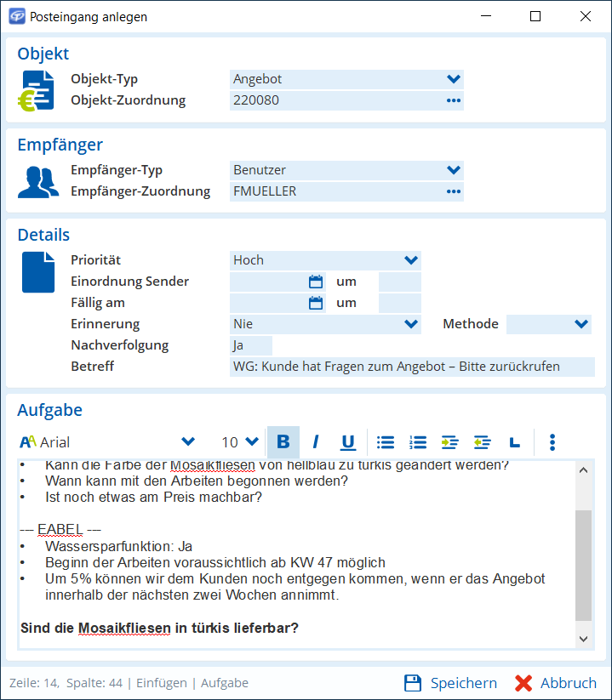Open the calendar for Einordnung Sender
Image resolution: width=612 pixels, height=700 pixels.
pyautogui.click(x=316, y=282)
